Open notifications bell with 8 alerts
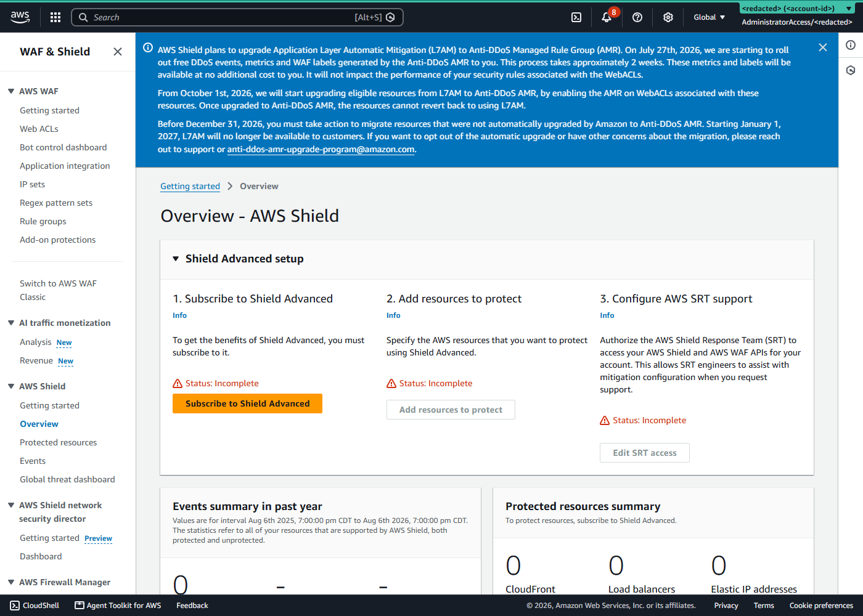Screen dimensions: 863x616 pyautogui.click(x=607, y=17)
